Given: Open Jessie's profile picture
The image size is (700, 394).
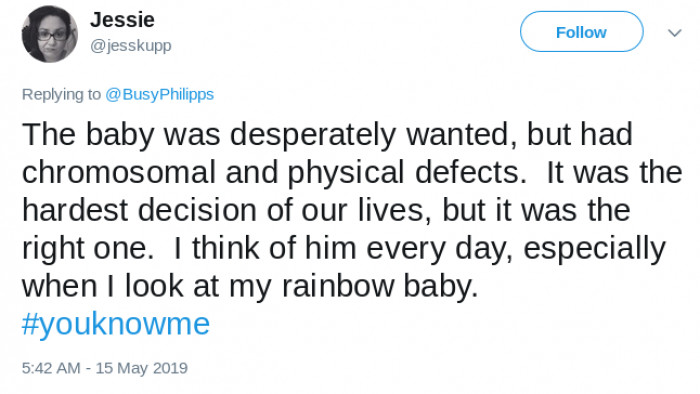Looking at the screenshot, I should (50, 34).
